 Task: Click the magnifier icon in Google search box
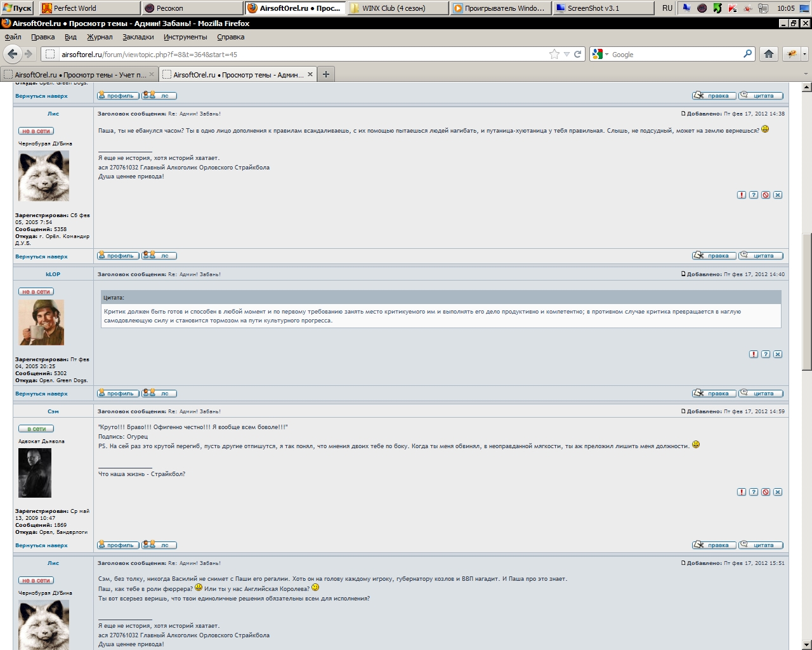747,54
